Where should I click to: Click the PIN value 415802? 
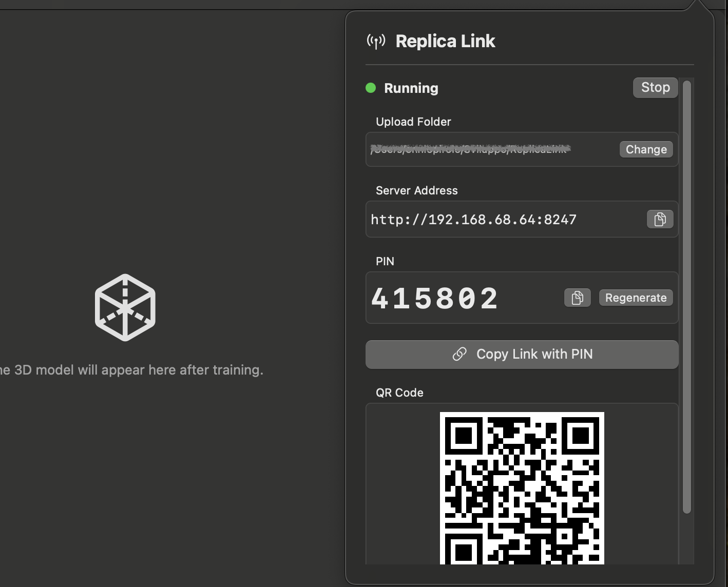click(x=435, y=298)
